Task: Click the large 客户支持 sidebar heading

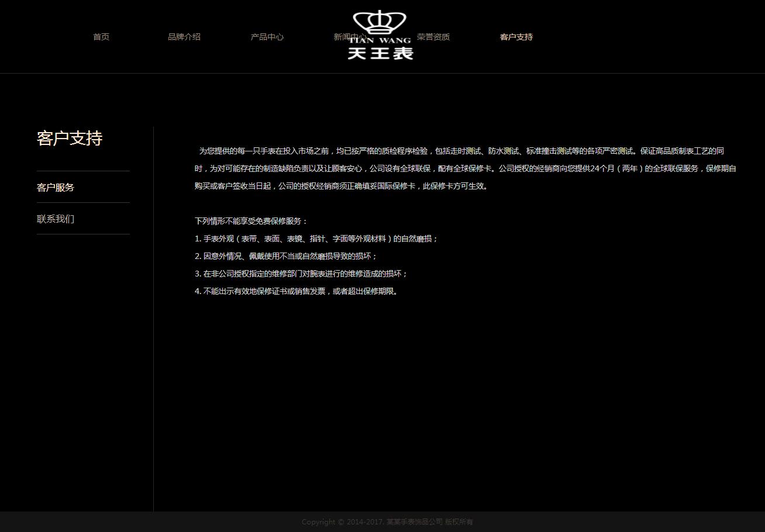Action: (x=70, y=139)
